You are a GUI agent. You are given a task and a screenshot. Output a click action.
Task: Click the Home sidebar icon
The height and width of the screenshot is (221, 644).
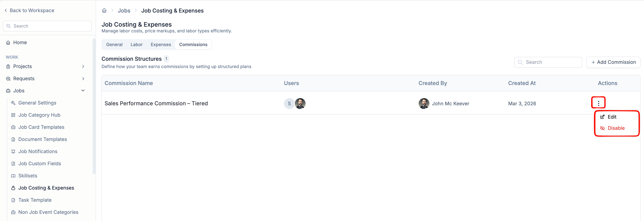pyautogui.click(x=8, y=42)
